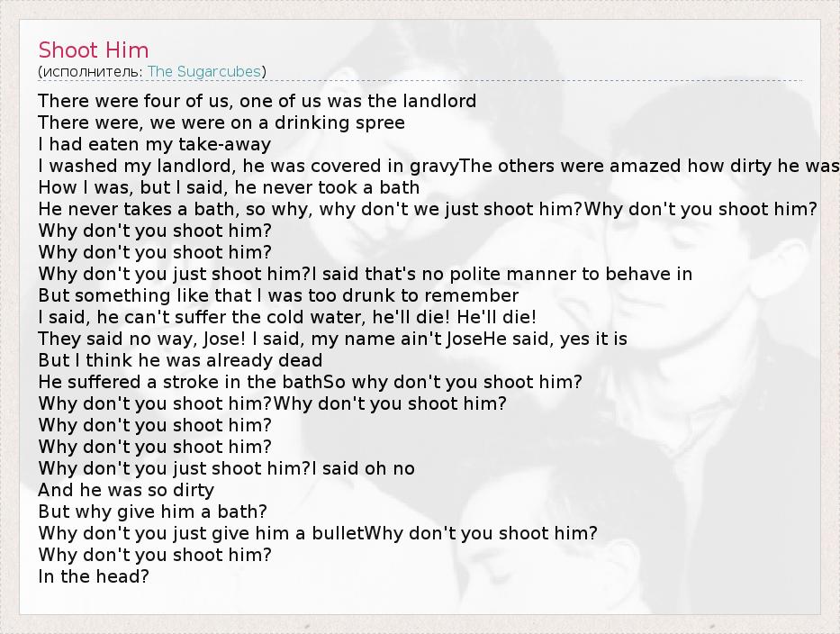The width and height of the screenshot is (840, 634).
Task: Open The Sugarcubes artist link
Action: click(204, 71)
